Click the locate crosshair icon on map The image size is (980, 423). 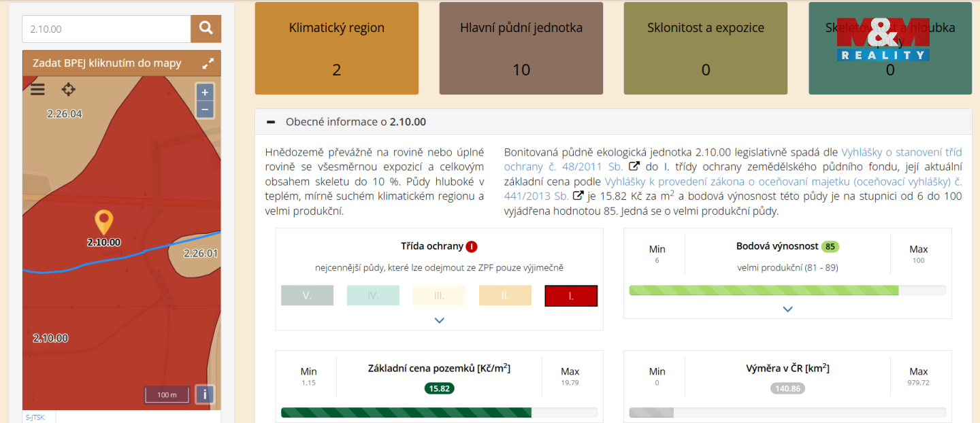tap(68, 90)
